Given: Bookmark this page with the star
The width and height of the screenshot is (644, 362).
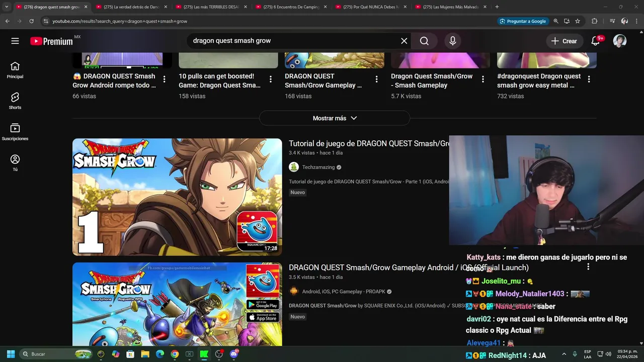Looking at the screenshot, I should click(x=578, y=21).
